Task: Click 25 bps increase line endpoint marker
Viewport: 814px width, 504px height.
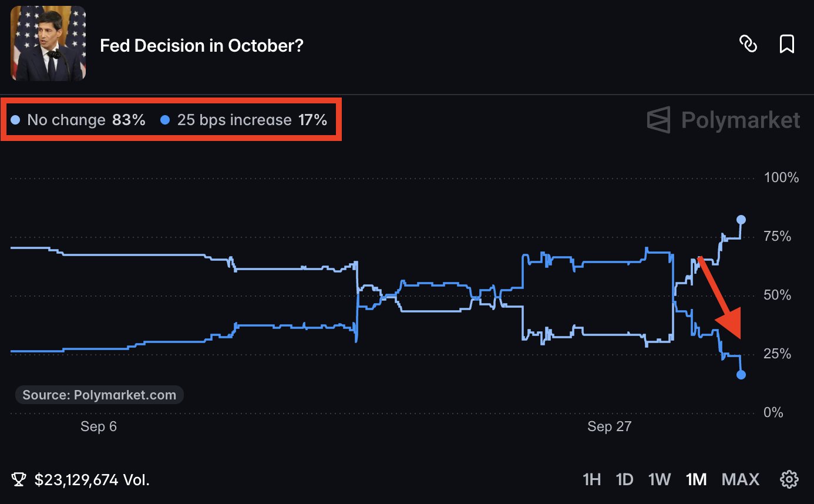Action: coord(741,375)
